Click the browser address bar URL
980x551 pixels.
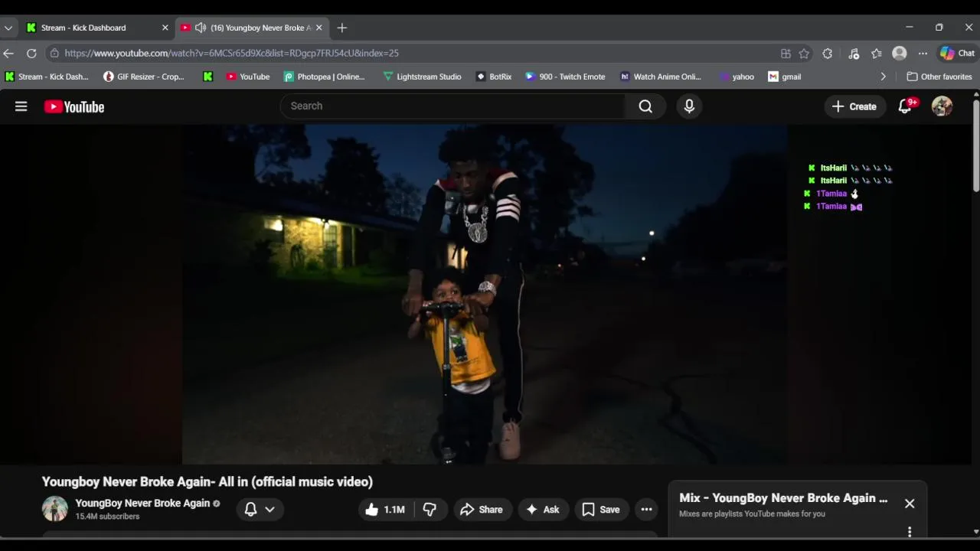[231, 54]
